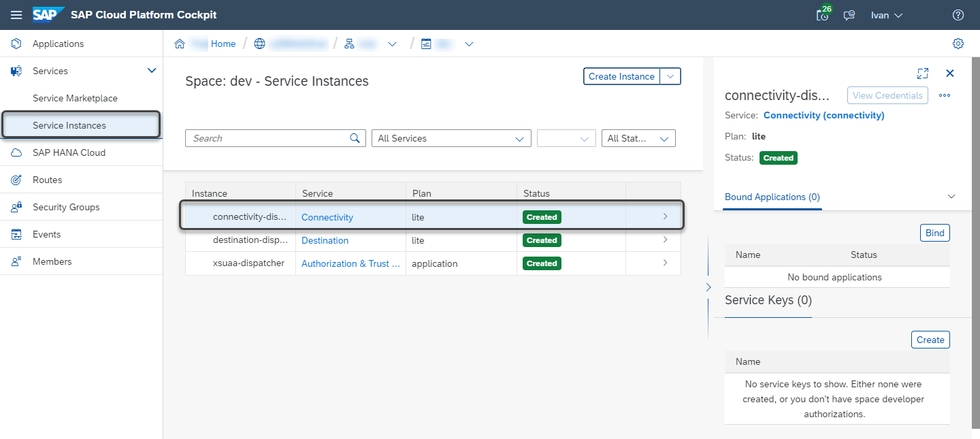Click the Applications hexagon icon

16,44
